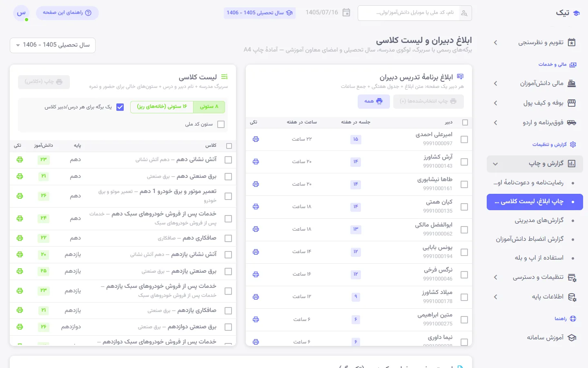Screen dimensions: 588x368
Task: Open راهنمای این صفحه help button
Action: [67, 13]
